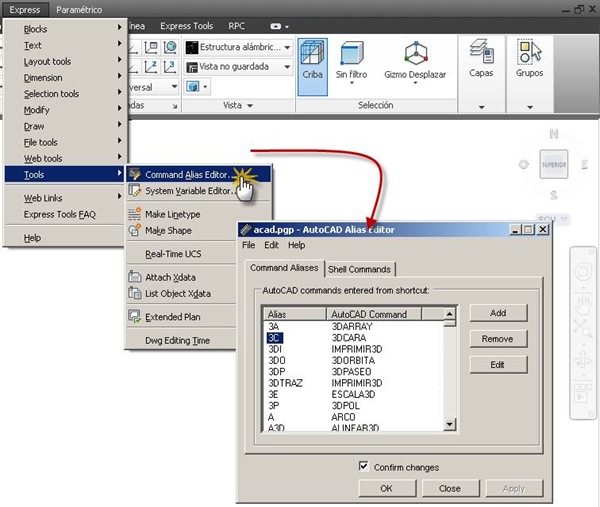Click the alias list scroll up arrow
The height and width of the screenshot is (507, 600).
pos(450,314)
